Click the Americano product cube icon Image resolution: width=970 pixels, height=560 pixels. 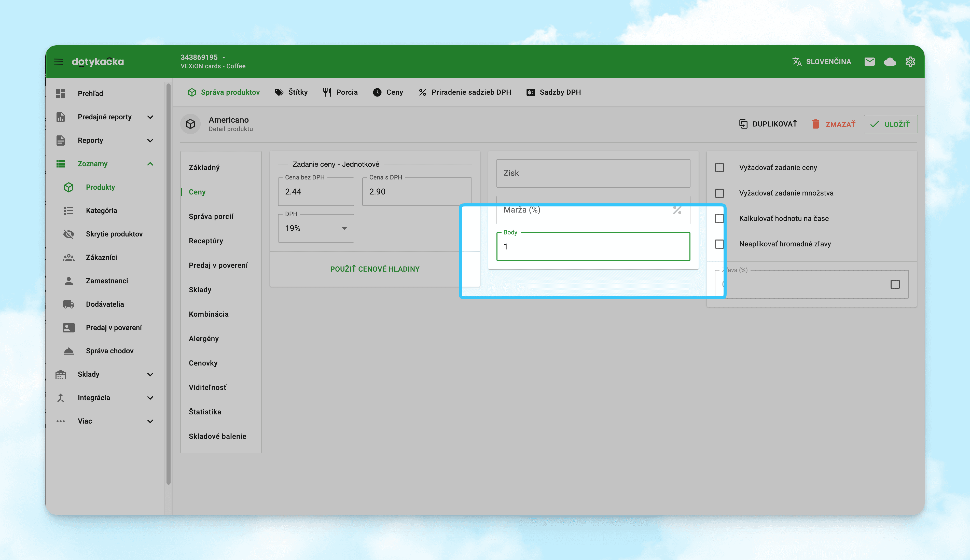190,124
